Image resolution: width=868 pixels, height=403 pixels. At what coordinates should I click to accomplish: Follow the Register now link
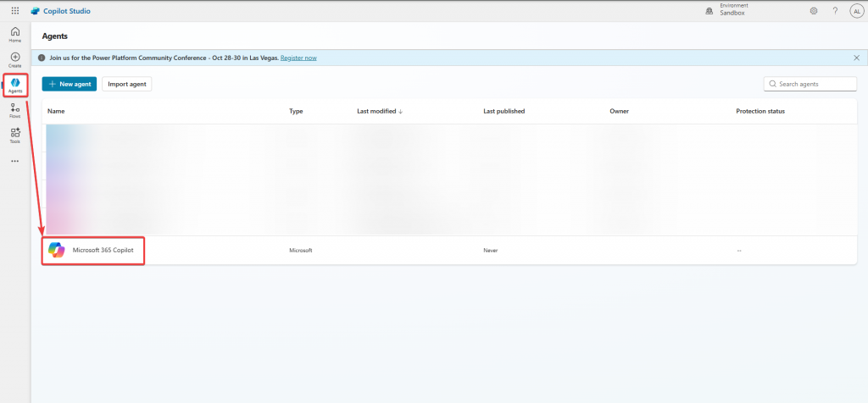[x=298, y=58]
